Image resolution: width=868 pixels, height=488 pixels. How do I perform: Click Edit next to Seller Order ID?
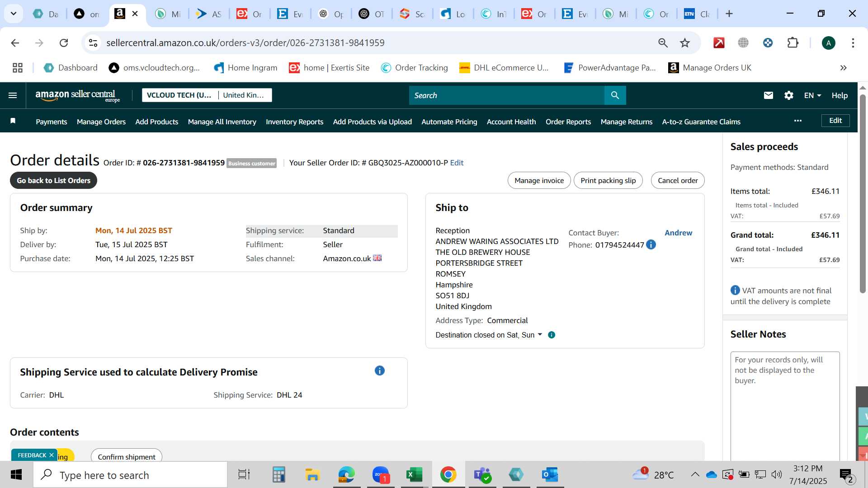click(456, 163)
